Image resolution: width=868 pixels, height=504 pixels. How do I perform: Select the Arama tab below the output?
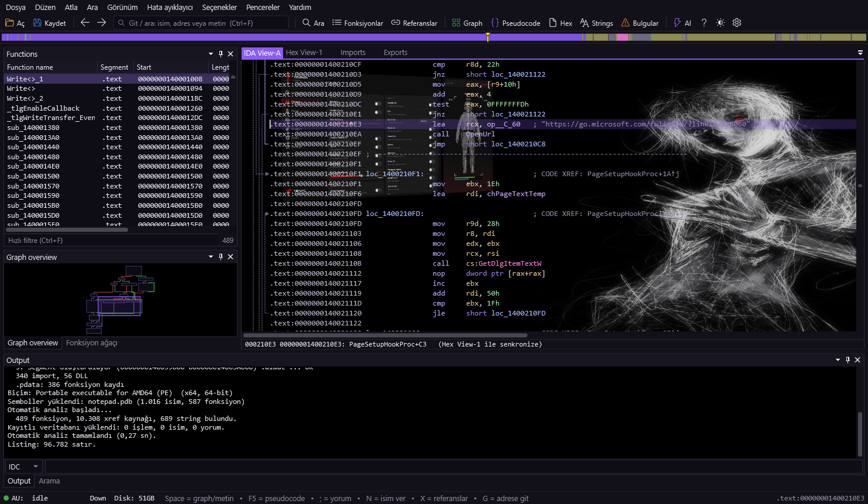pyautogui.click(x=49, y=481)
